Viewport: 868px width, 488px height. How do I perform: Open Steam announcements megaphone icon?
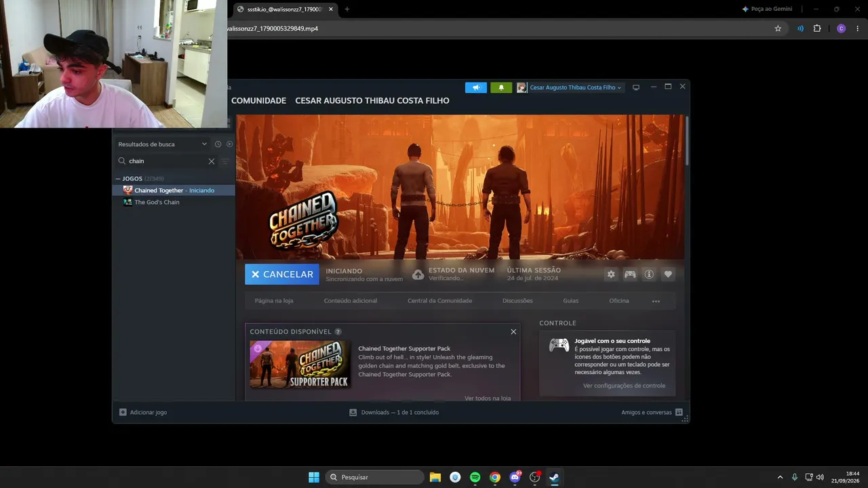(476, 87)
